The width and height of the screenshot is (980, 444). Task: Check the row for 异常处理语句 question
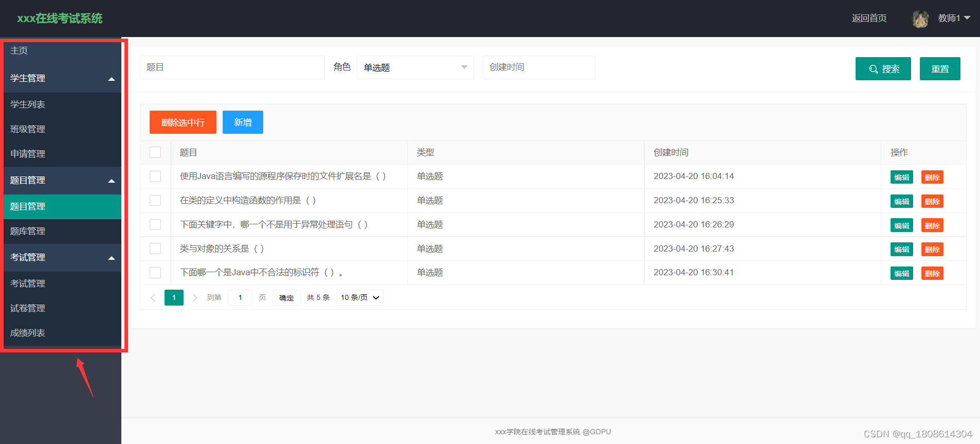155,224
